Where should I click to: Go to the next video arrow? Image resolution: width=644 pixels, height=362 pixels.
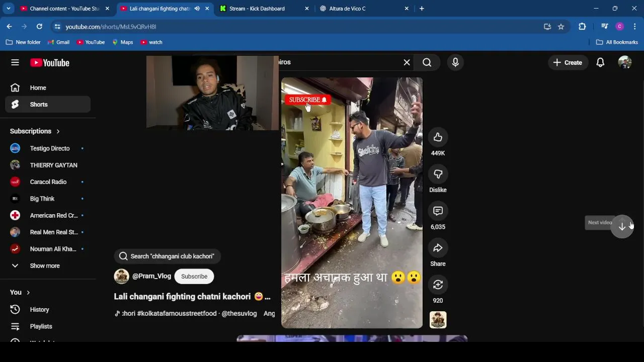[x=622, y=227]
